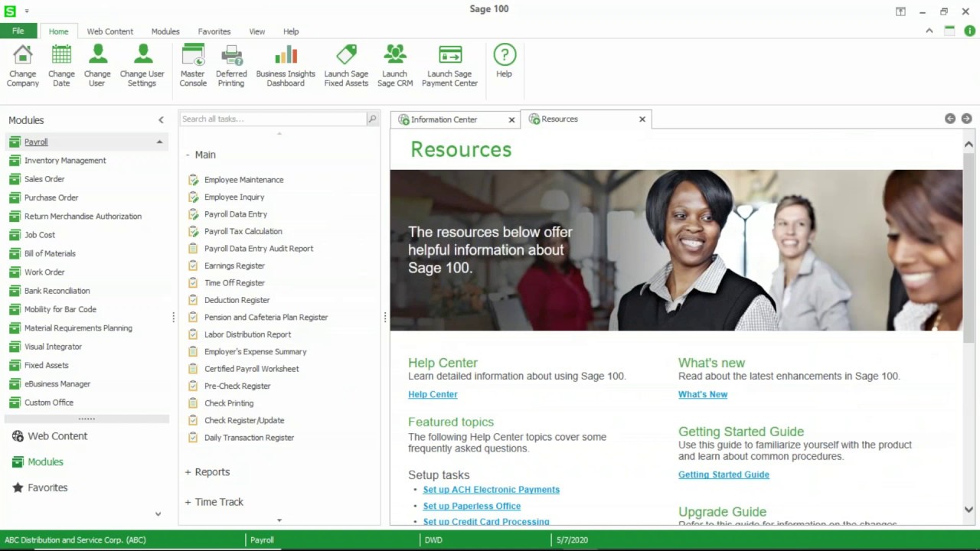The height and width of the screenshot is (551, 980).
Task: Collapse the Main task group
Action: 188,155
